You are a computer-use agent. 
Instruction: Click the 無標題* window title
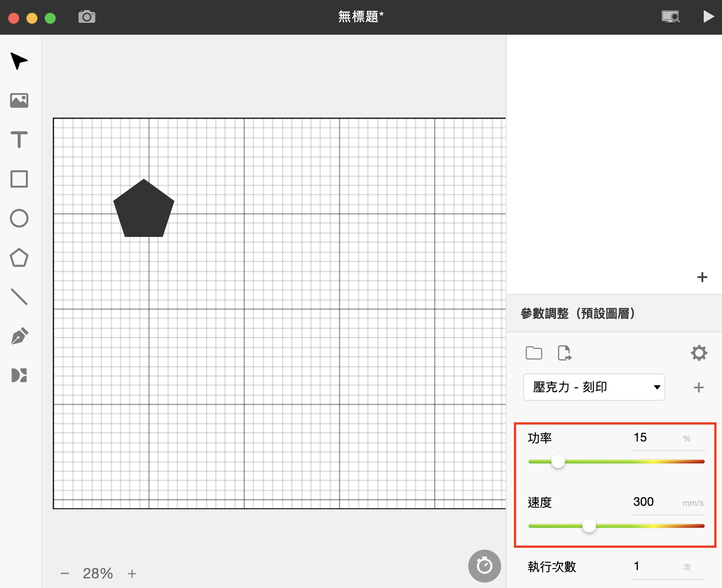[x=361, y=17]
